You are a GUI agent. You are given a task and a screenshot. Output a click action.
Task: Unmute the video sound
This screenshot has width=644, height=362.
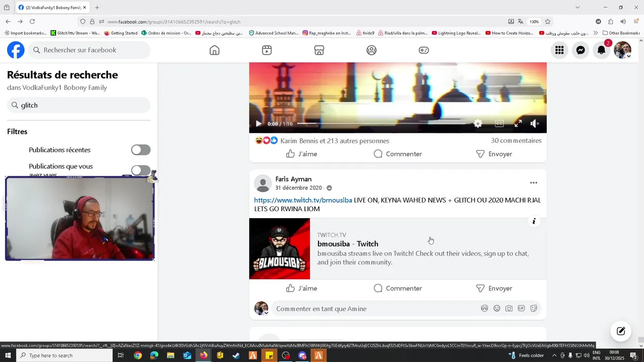[535, 124]
